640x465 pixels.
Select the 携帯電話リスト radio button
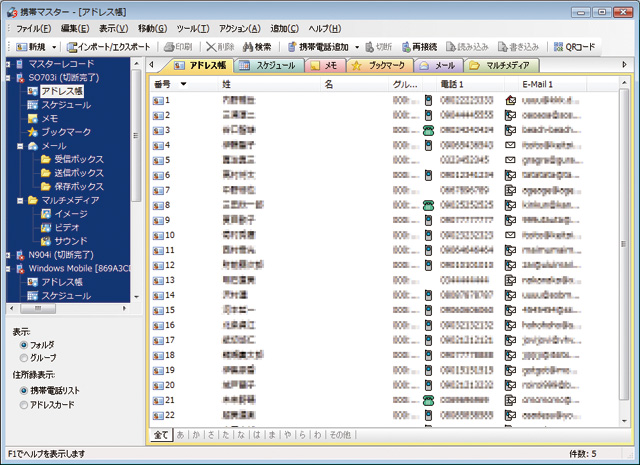coord(24,391)
